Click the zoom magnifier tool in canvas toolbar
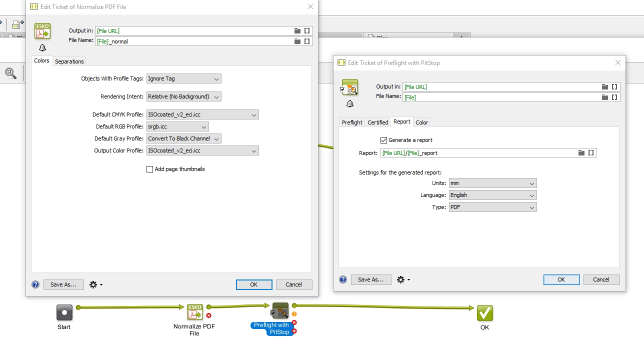This screenshot has height=354, width=644. [x=10, y=73]
